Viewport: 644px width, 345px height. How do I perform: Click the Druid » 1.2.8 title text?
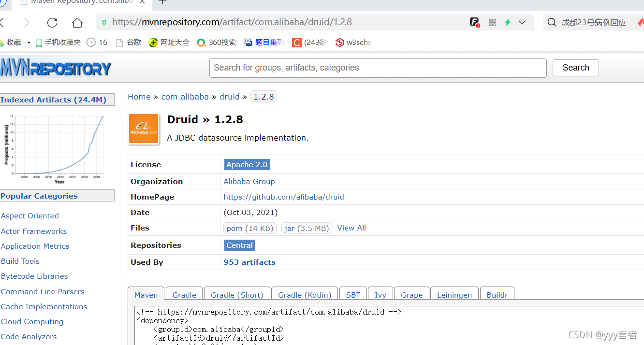pos(205,119)
